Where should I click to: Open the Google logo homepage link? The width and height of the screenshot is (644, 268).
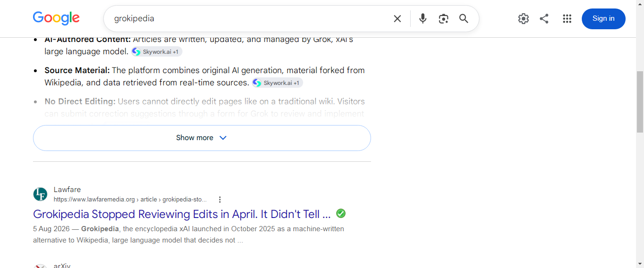pyautogui.click(x=56, y=18)
